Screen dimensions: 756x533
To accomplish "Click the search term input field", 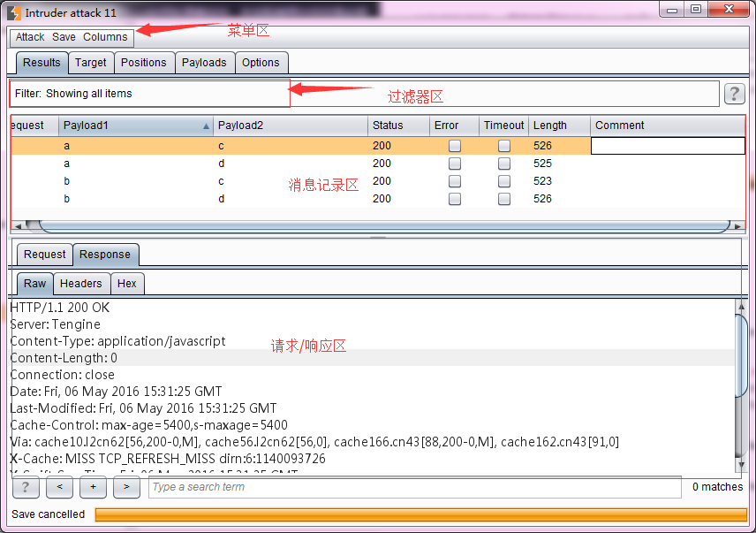I will (x=414, y=487).
